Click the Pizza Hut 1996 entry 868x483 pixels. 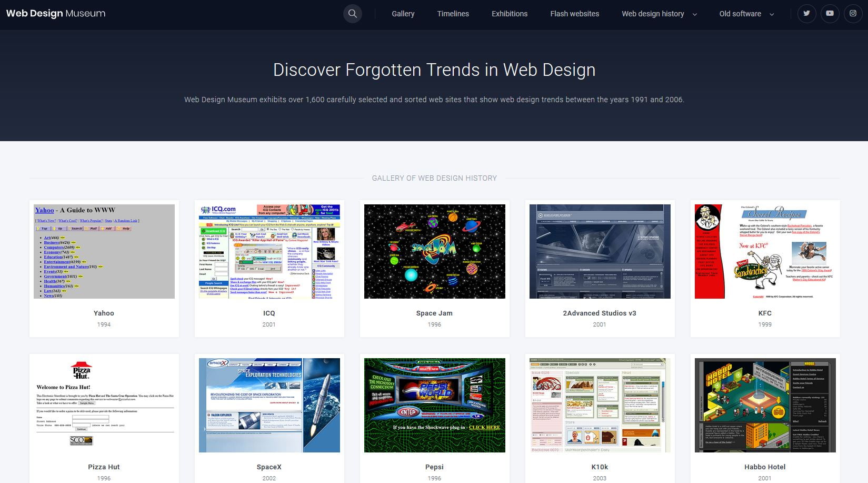tap(104, 405)
